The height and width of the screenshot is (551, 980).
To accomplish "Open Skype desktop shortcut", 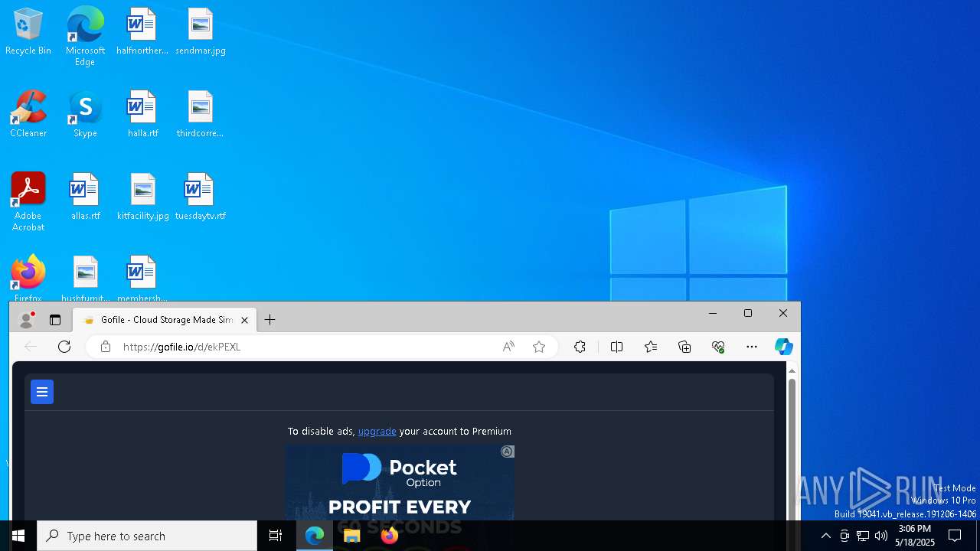I will point(85,115).
